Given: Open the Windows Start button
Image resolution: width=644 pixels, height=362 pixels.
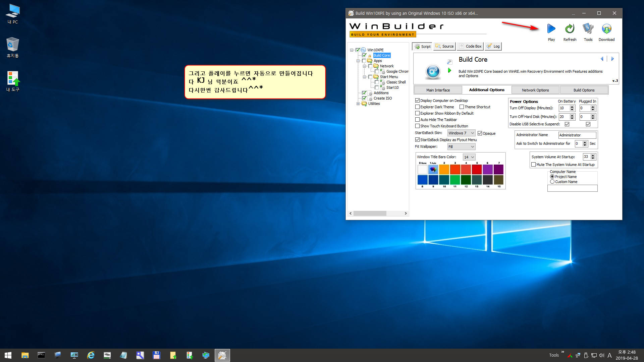Looking at the screenshot, I should click(x=8, y=355).
